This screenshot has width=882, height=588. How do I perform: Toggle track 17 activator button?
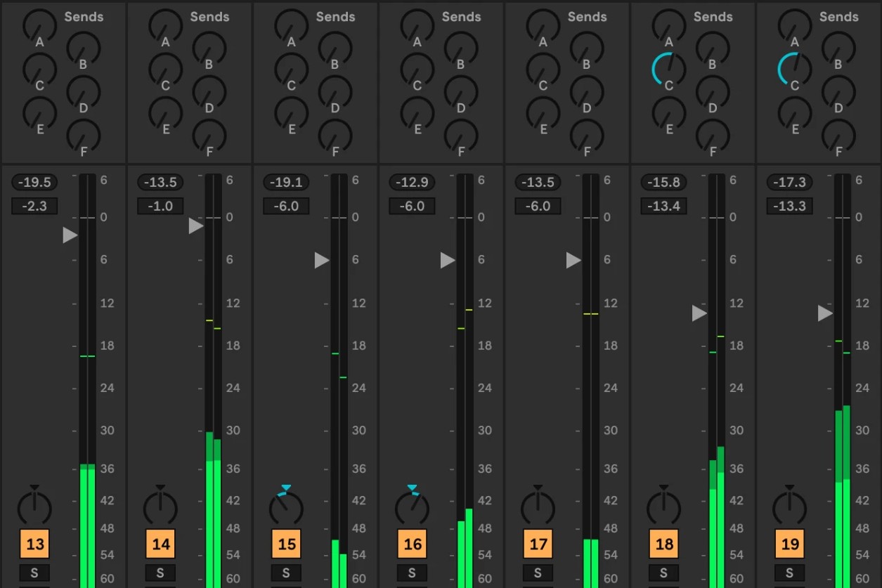(x=538, y=544)
